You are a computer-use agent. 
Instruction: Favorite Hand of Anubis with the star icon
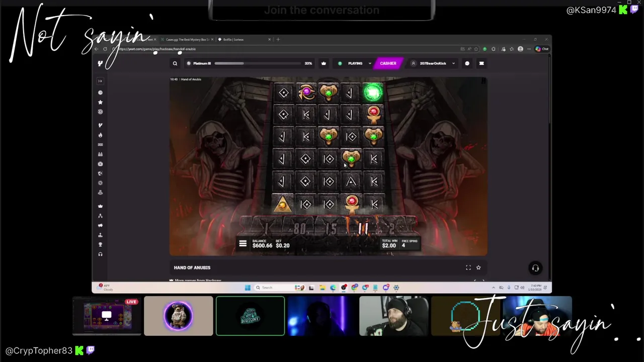pyautogui.click(x=478, y=267)
